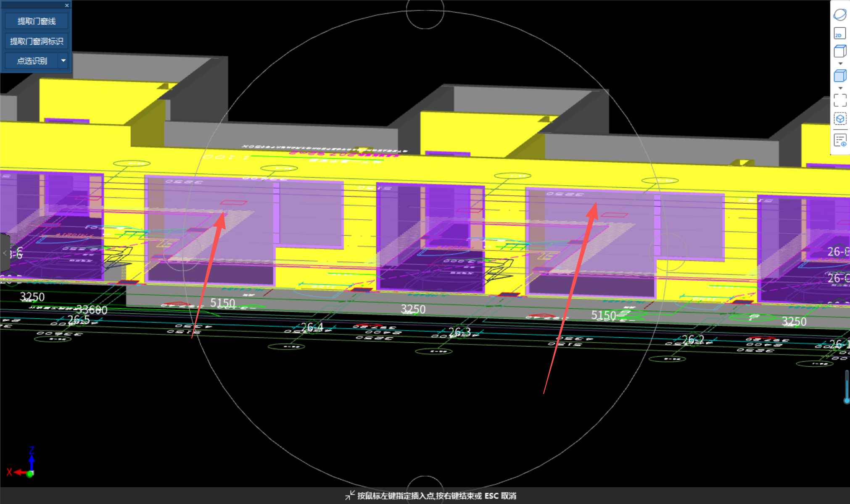Click the bottom handle of orbit circle
850x504 pixels.
tap(425, 484)
